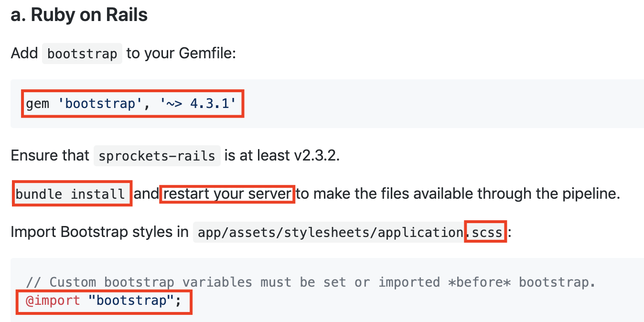
Task: Click the code line @import "bootstrap";
Action: coord(104,301)
